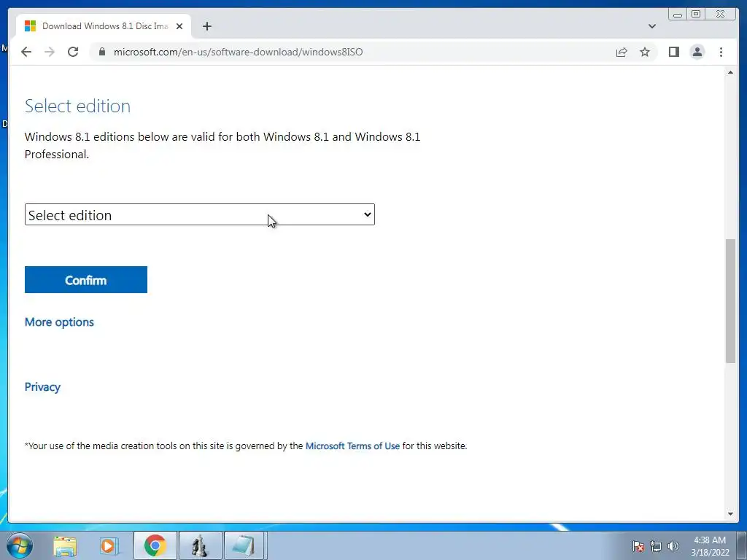
Task: Open the clock showing 4:38 AM
Action: 710,546
